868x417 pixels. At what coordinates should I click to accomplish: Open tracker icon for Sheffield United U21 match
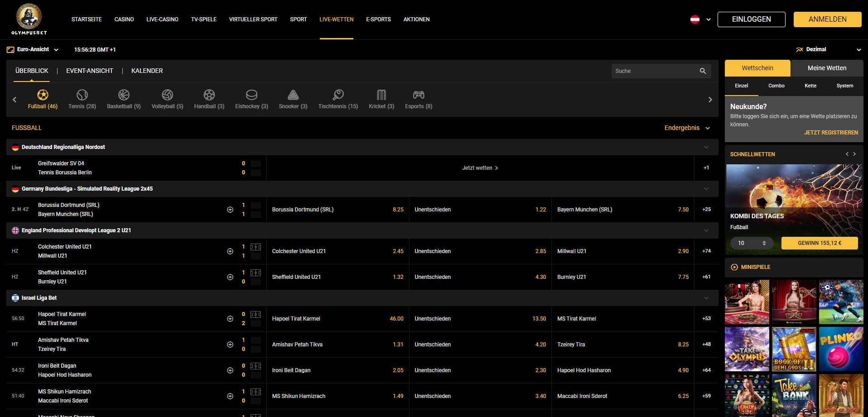(230, 277)
